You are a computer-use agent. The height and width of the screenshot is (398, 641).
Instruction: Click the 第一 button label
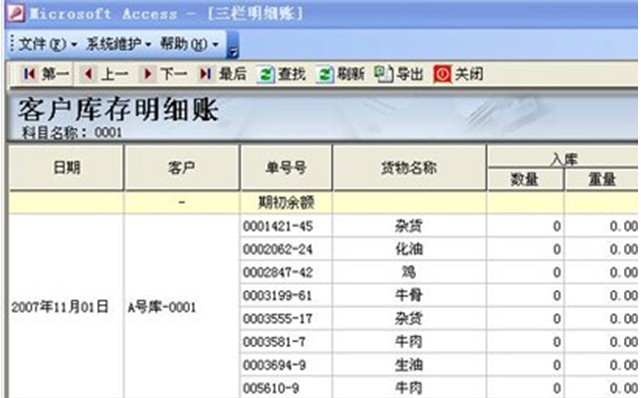point(55,74)
